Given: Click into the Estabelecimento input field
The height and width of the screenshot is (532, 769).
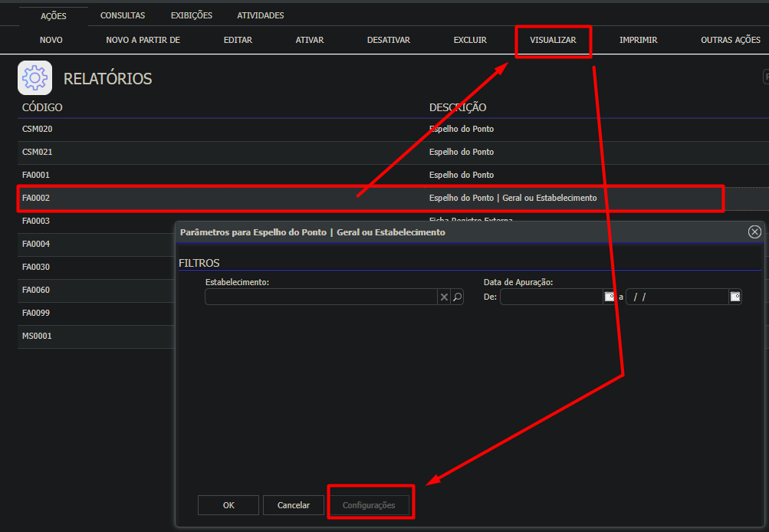Looking at the screenshot, I should [x=320, y=297].
